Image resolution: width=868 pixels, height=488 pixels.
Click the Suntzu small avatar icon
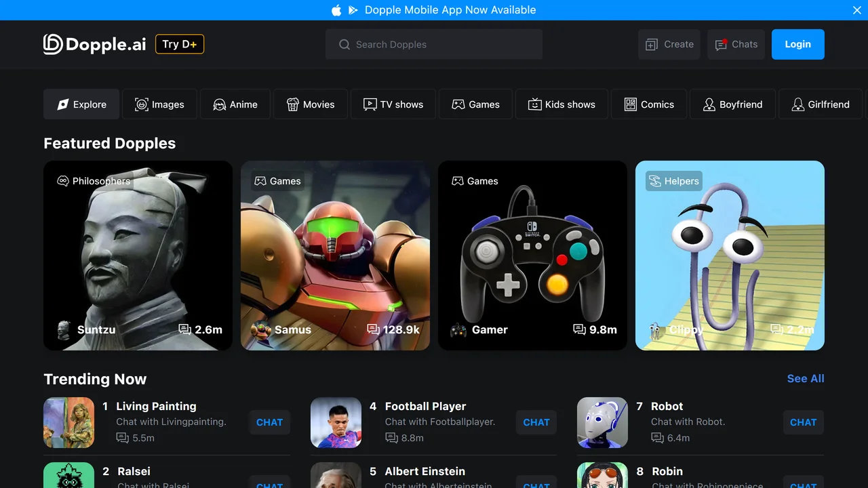click(64, 330)
